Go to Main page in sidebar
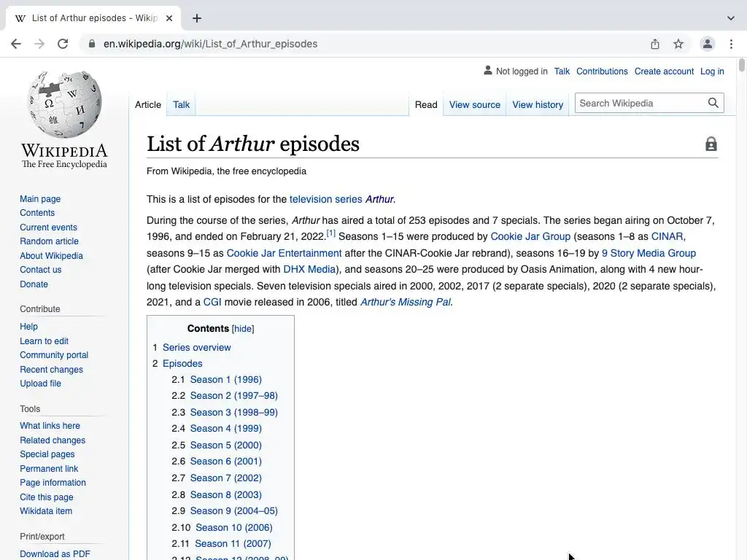This screenshot has height=560, width=747. point(40,198)
